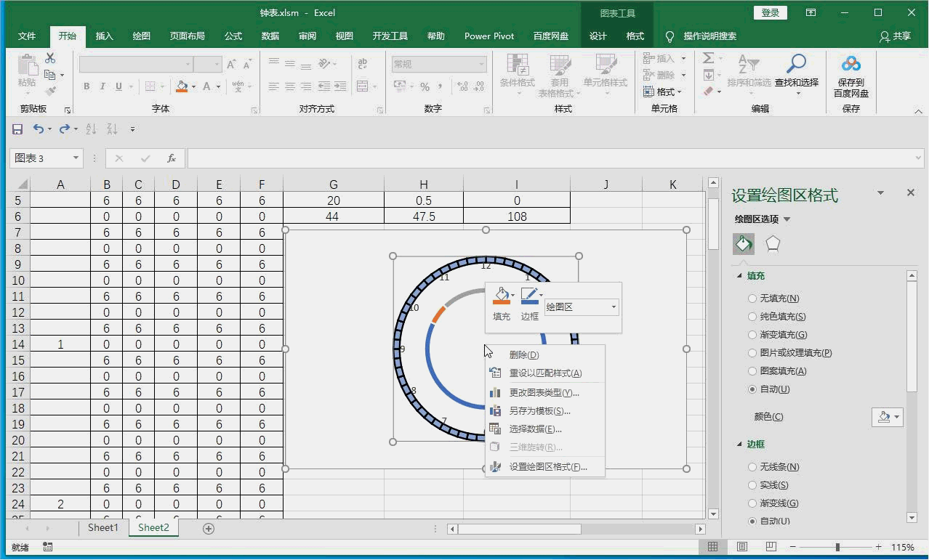Click the Cell Styles icon
929x560 pixels.
(x=606, y=65)
